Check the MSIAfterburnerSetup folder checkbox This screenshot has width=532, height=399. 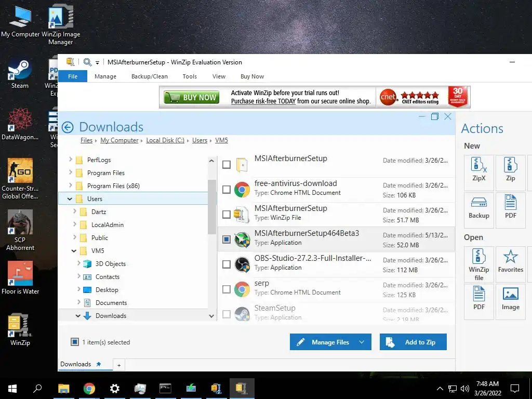(227, 165)
